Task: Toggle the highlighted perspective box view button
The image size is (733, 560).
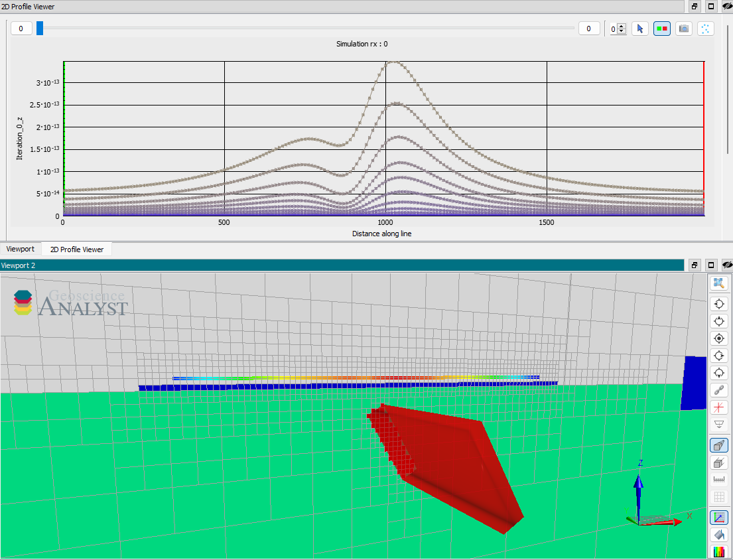Action: tap(718, 445)
